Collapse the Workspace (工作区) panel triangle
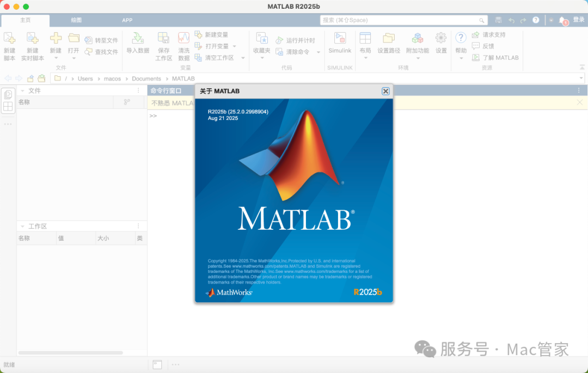Screen dimensions: 588x373 pyautogui.click(x=22, y=227)
